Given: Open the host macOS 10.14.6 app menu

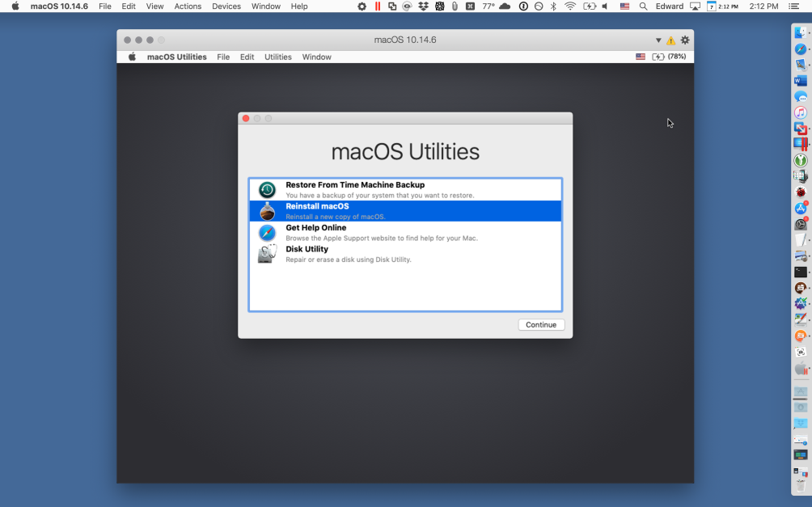Looking at the screenshot, I should 59,6.
